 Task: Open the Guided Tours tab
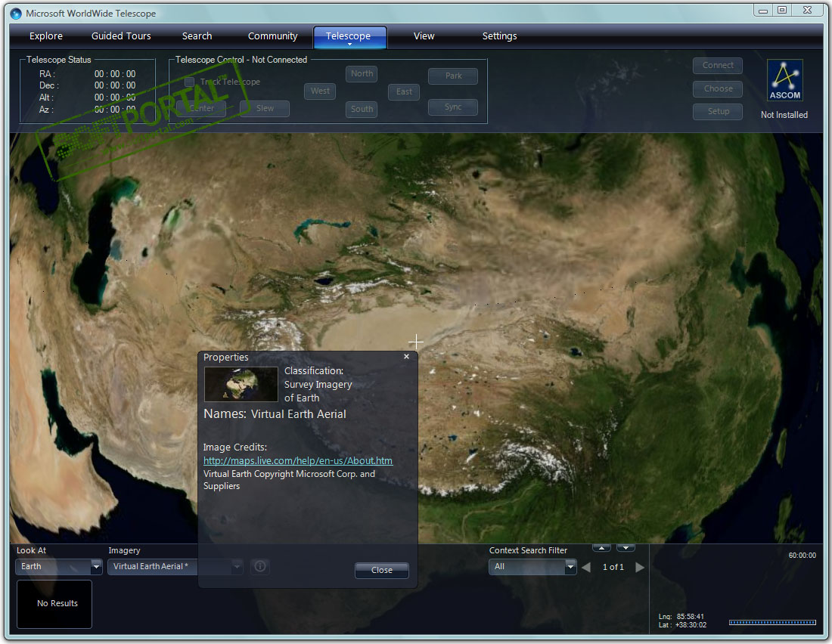click(121, 36)
